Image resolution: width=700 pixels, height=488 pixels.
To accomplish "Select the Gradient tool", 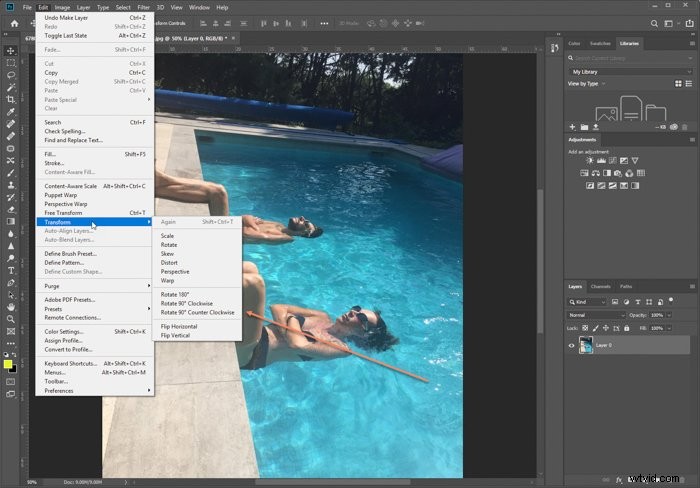I will tap(11, 221).
